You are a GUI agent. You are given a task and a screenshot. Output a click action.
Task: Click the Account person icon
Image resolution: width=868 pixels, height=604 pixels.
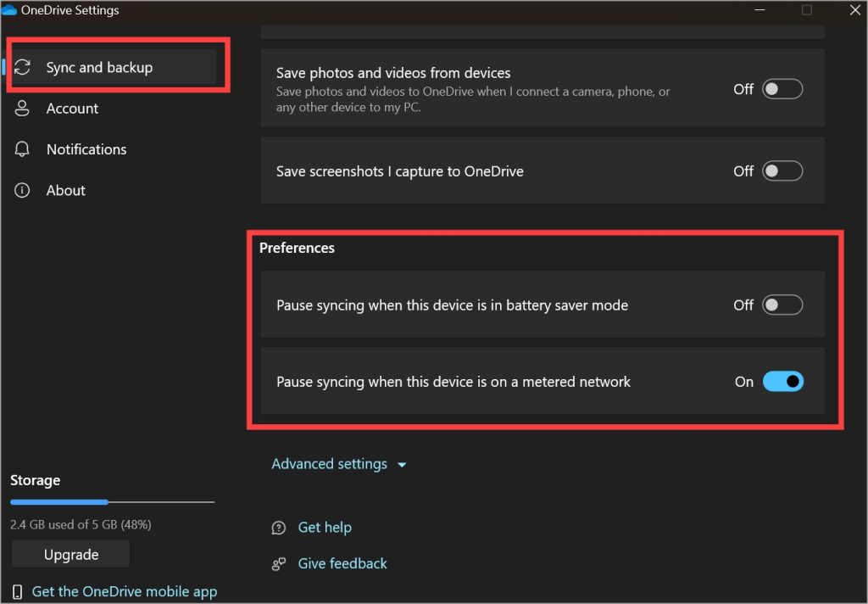click(x=23, y=109)
